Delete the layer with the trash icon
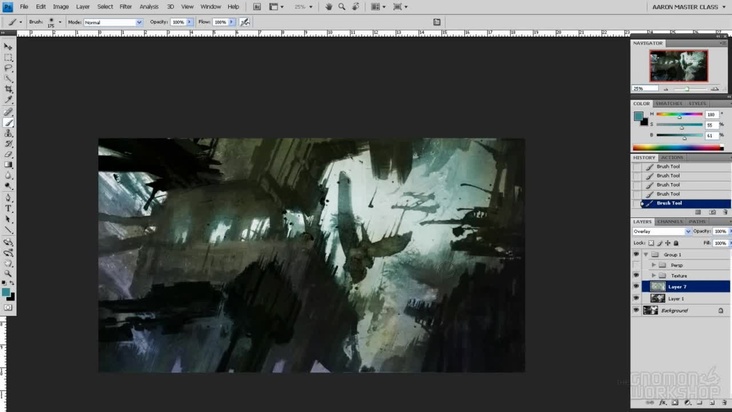The image size is (732, 412). tap(725, 402)
